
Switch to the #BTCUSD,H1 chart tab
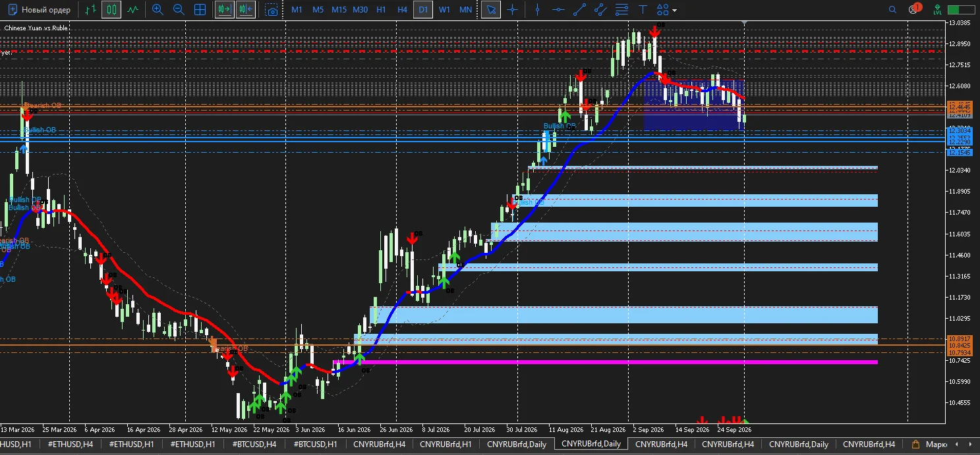pyautogui.click(x=316, y=444)
